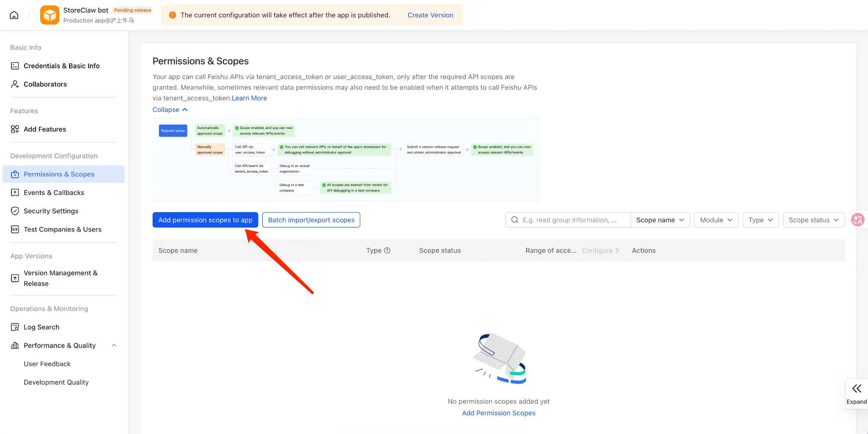Screen dimensions: 868x434
Task: Open Configure for range of access
Action: pyautogui.click(x=600, y=250)
